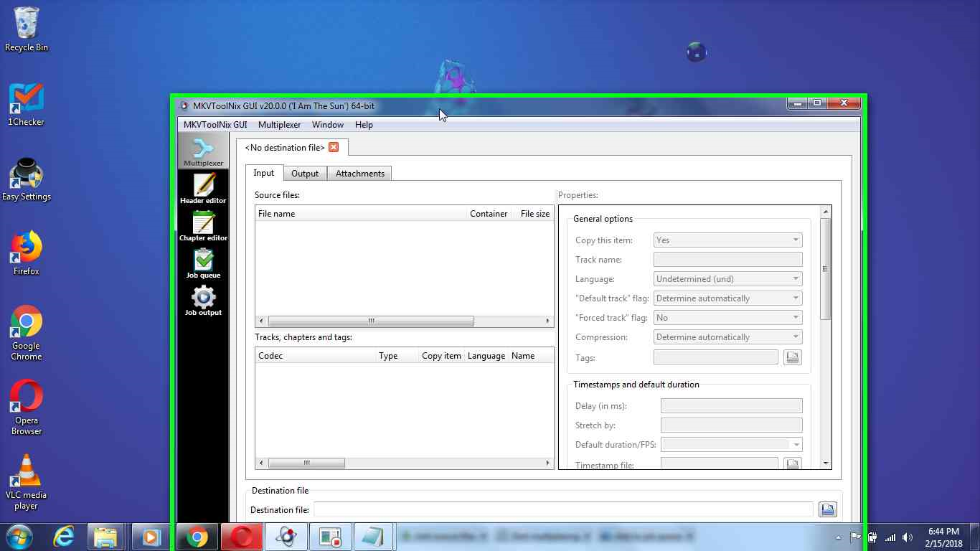Switch to Opera in taskbar

pyautogui.click(x=242, y=537)
